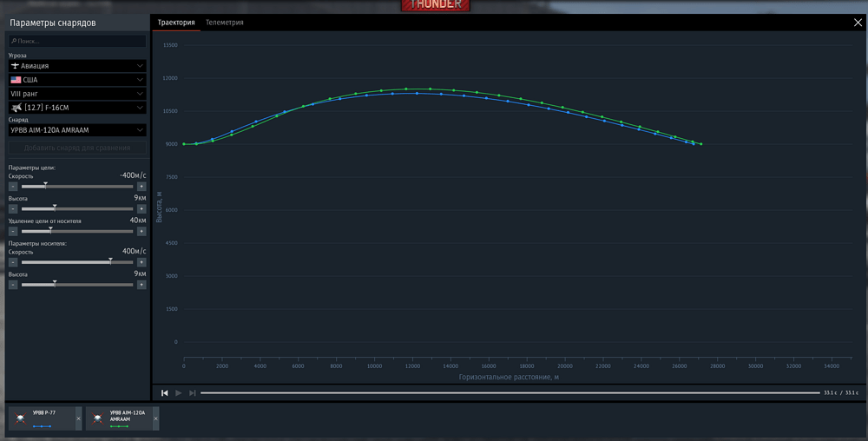Decrease carrier altitude with minus button
The image size is (868, 441).
click(x=13, y=285)
